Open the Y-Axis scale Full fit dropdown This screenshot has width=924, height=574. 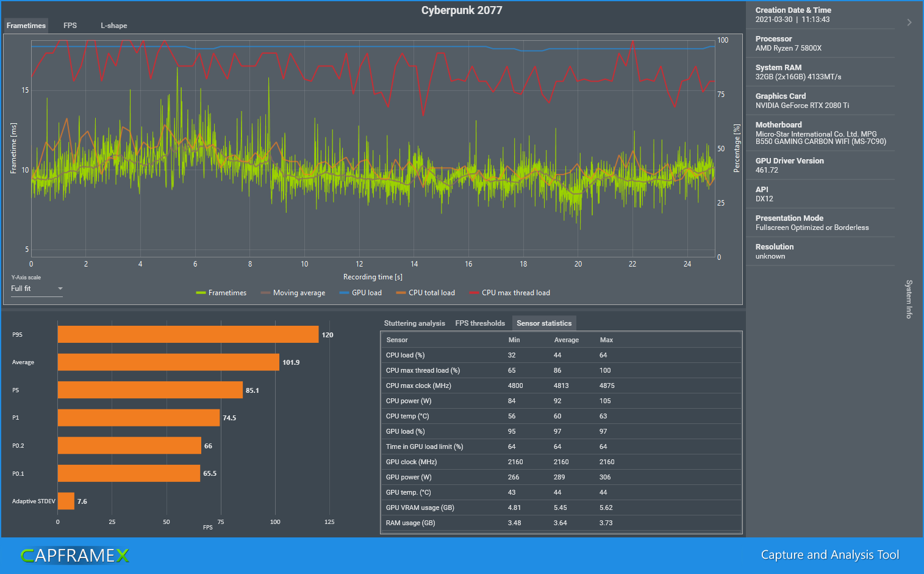pos(37,289)
